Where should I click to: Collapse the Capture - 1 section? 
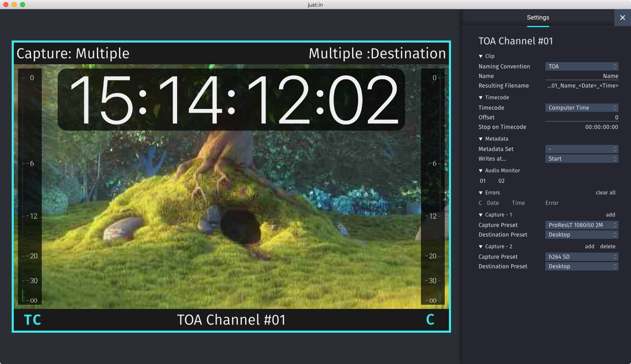tap(481, 215)
